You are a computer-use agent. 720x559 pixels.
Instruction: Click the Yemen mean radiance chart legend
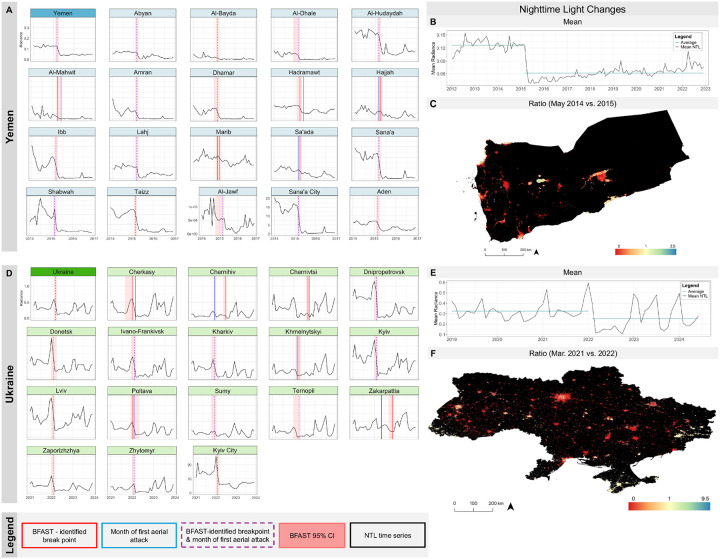(x=687, y=41)
